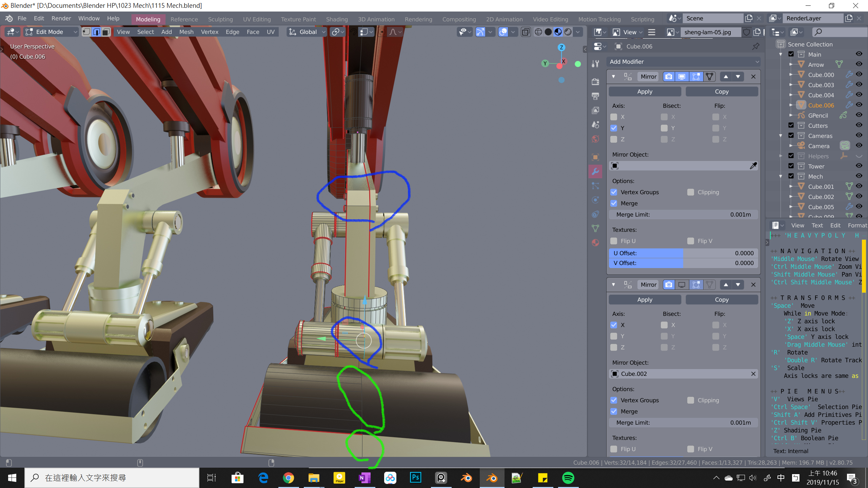Toggle pin icon next to Cube.006

pyautogui.click(x=756, y=46)
